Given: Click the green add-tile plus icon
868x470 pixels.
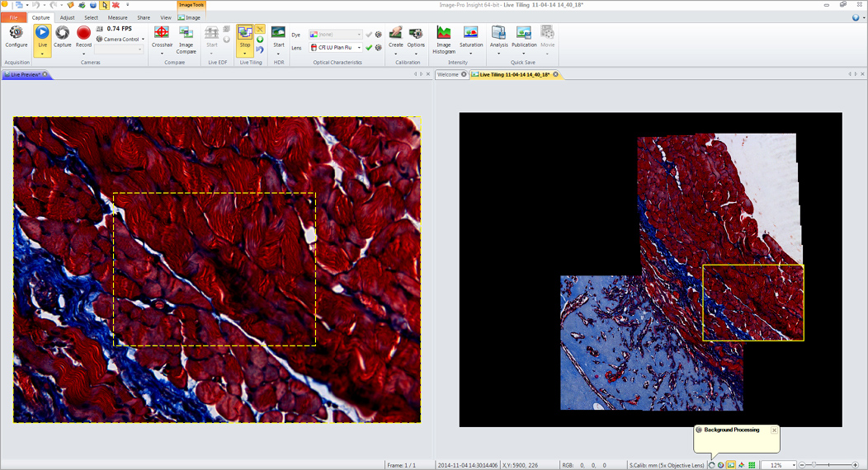Looking at the screenshot, I should [260, 40].
